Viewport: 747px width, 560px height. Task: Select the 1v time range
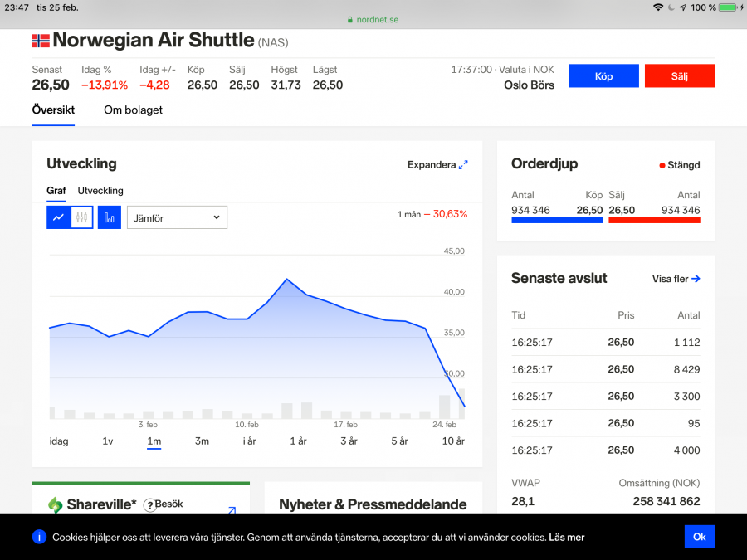click(x=108, y=441)
